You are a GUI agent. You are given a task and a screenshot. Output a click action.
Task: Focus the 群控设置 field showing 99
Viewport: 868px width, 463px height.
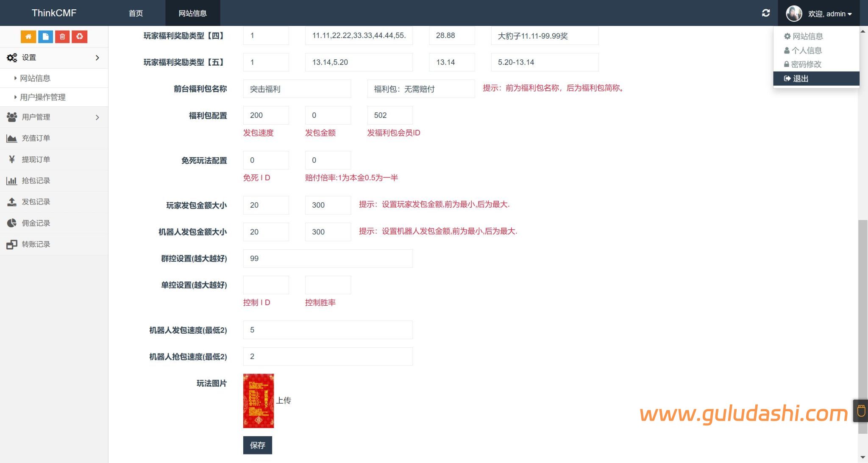point(328,259)
